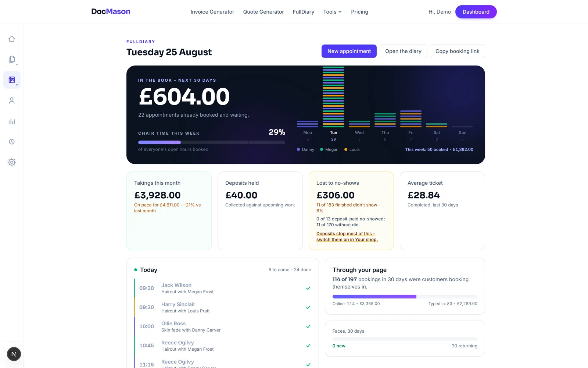
Task: Select the Fri bar in weekly chart
Action: point(411,119)
